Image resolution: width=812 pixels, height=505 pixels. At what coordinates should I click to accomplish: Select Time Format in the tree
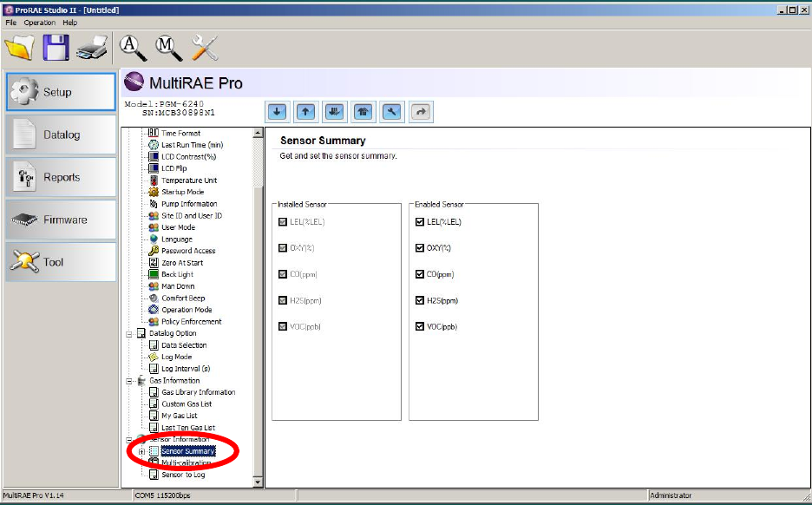tap(180, 133)
